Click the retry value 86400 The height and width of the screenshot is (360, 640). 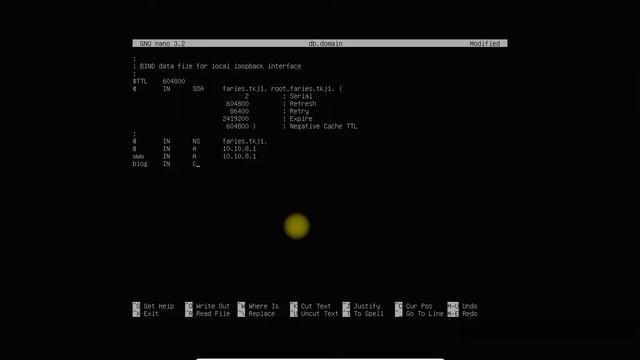239,111
